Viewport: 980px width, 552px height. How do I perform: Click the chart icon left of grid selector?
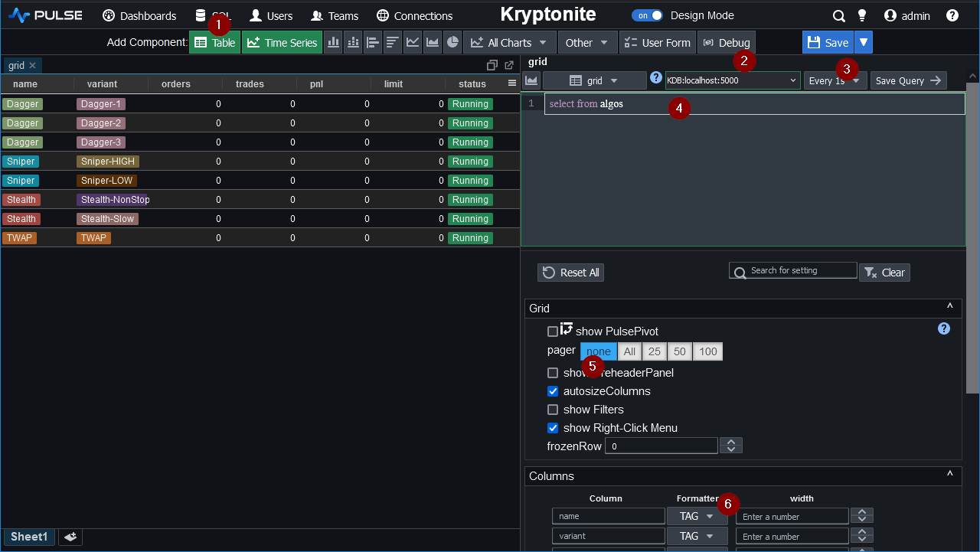pyautogui.click(x=531, y=80)
